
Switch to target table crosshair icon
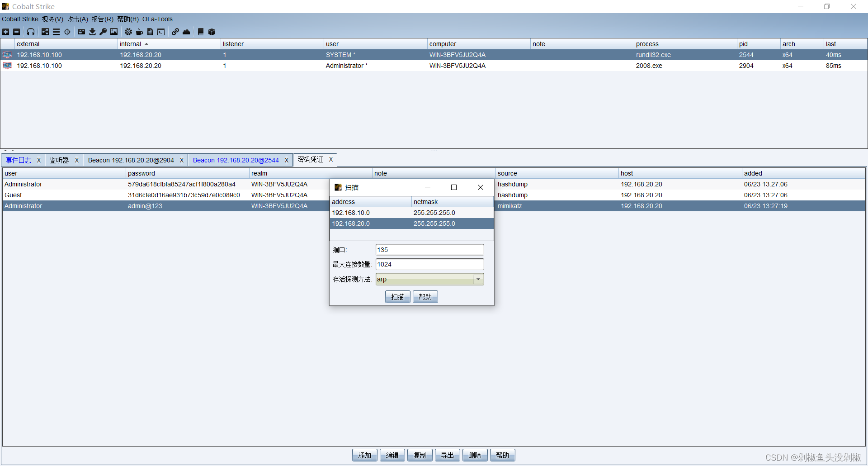67,32
